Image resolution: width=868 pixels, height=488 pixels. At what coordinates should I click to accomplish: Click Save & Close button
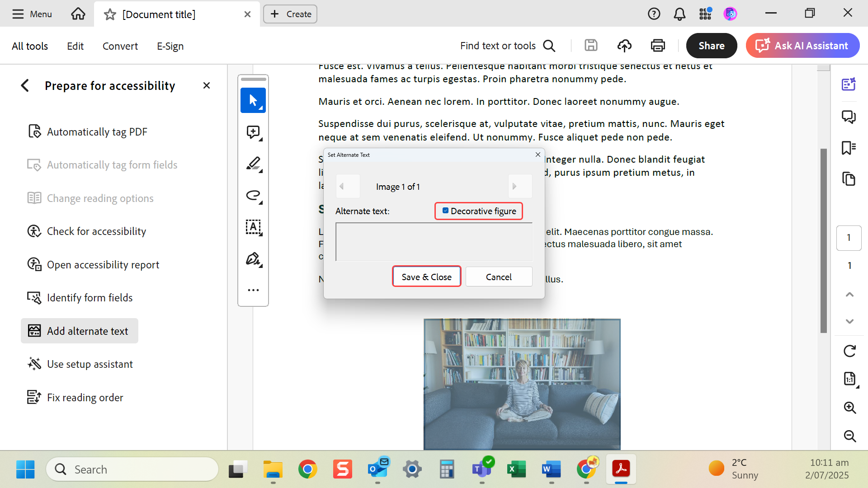click(426, 277)
